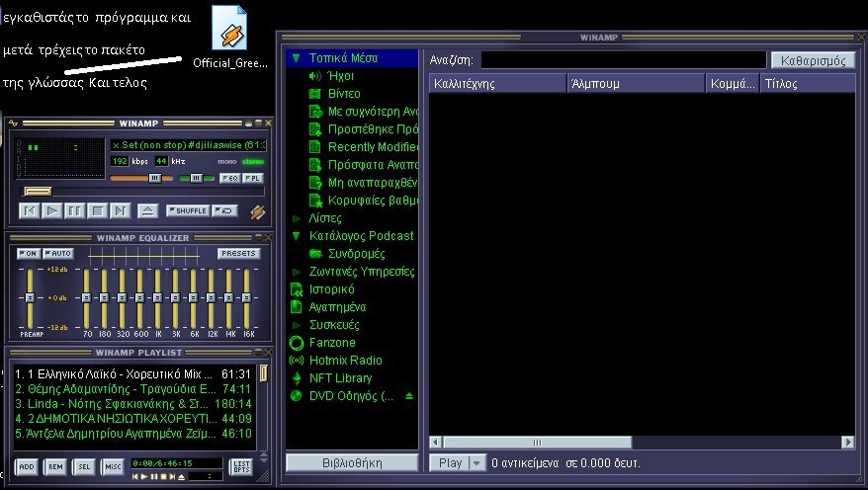The width and height of the screenshot is (868, 490).
Task: Toggle SHUFFLE mode
Action: [188, 210]
